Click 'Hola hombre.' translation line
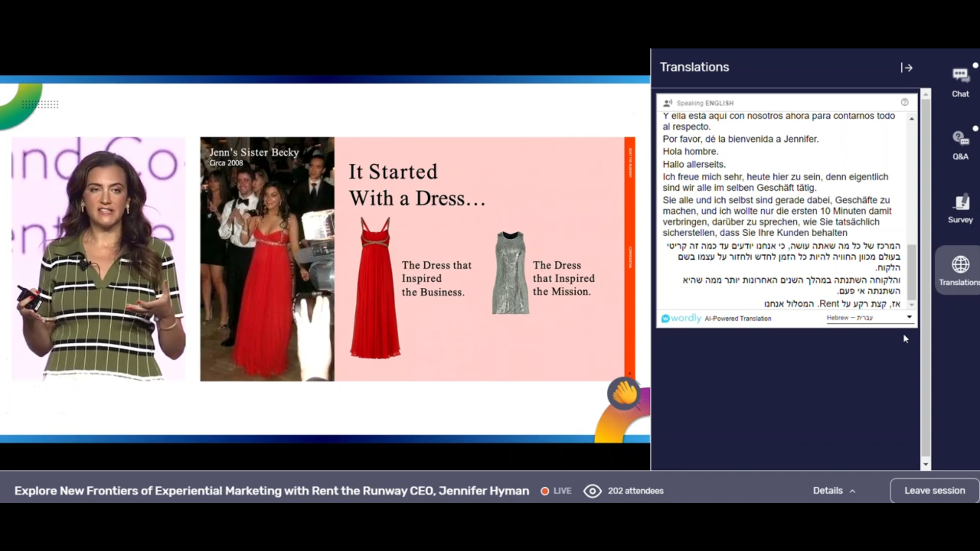This screenshot has width=980, height=551. (691, 152)
